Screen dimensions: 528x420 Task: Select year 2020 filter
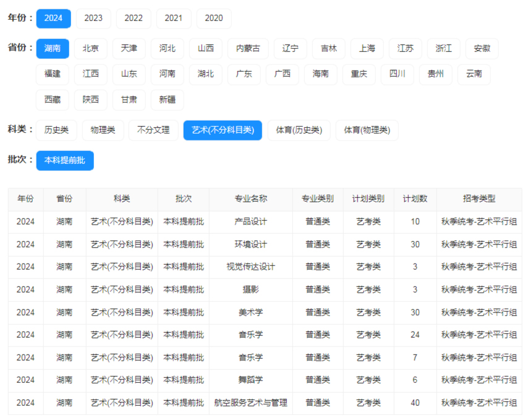tap(214, 19)
